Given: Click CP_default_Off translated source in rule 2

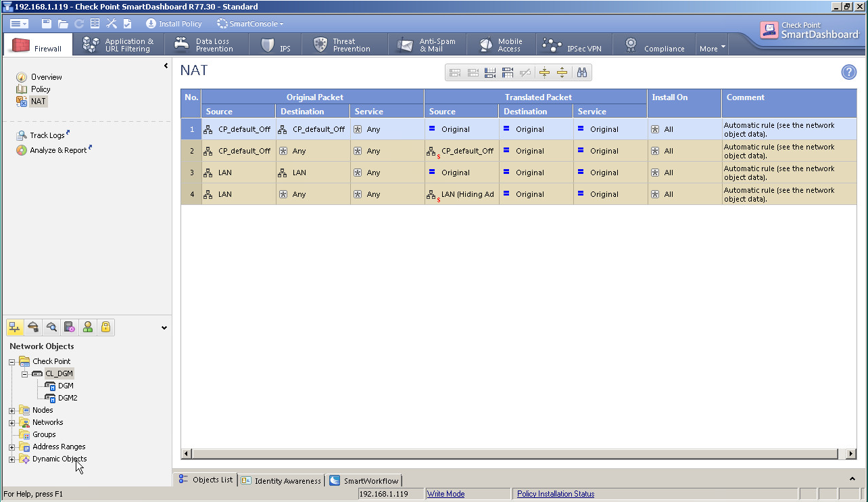Looking at the screenshot, I should coord(462,151).
